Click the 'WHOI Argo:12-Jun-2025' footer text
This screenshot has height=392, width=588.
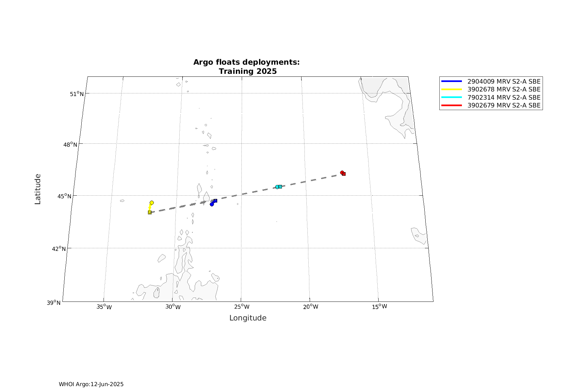(91, 384)
